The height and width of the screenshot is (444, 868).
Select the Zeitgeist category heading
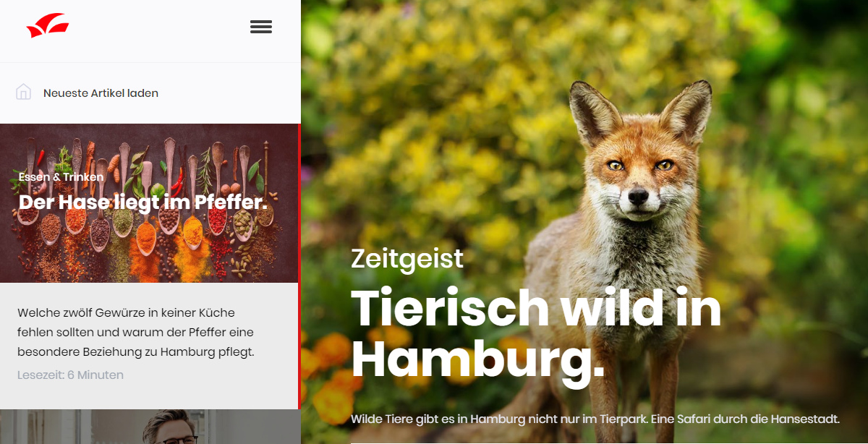point(407,258)
